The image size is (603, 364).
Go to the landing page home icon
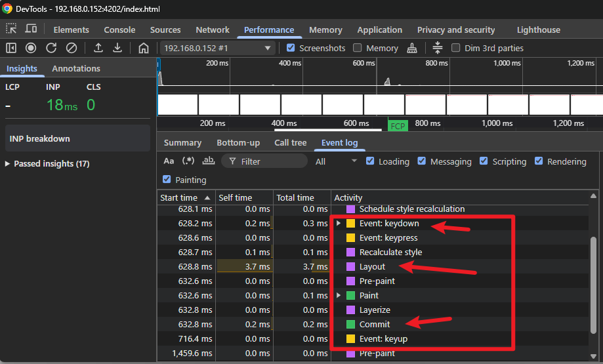(144, 48)
